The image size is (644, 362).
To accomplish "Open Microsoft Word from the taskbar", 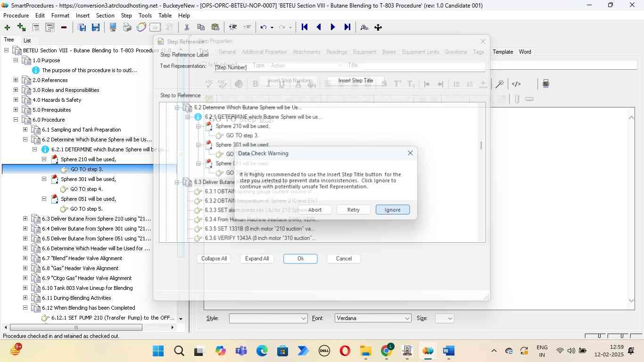I will coord(448,351).
